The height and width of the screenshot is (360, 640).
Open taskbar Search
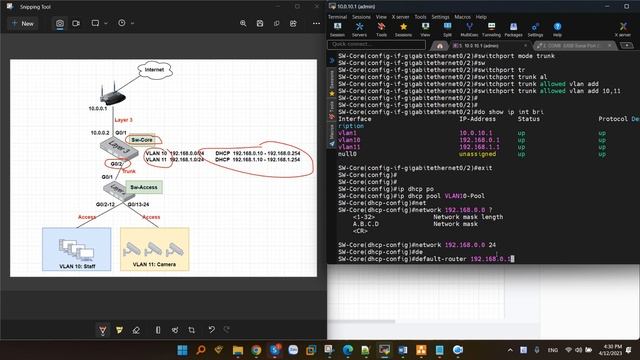point(201,350)
